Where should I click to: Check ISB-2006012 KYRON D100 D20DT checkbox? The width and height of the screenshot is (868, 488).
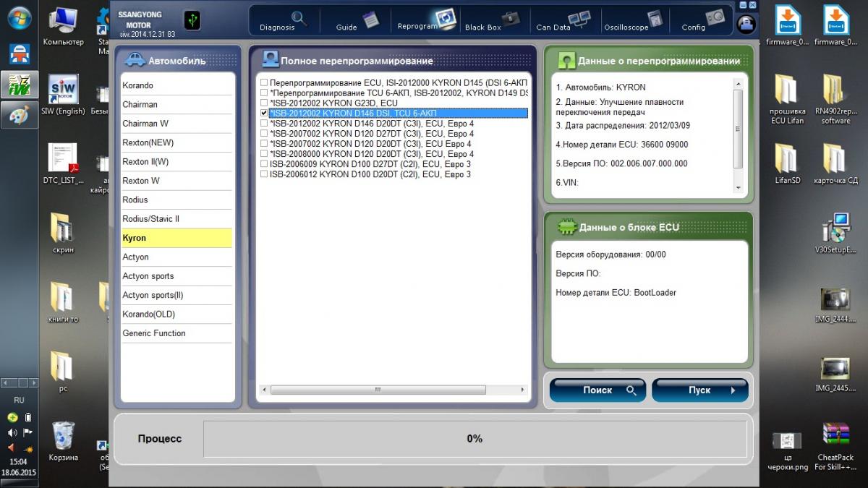[x=264, y=174]
